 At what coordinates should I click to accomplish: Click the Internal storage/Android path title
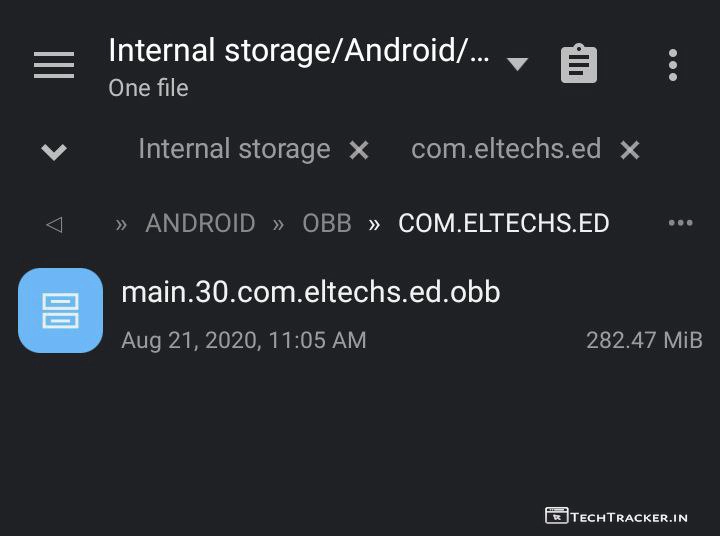299,50
